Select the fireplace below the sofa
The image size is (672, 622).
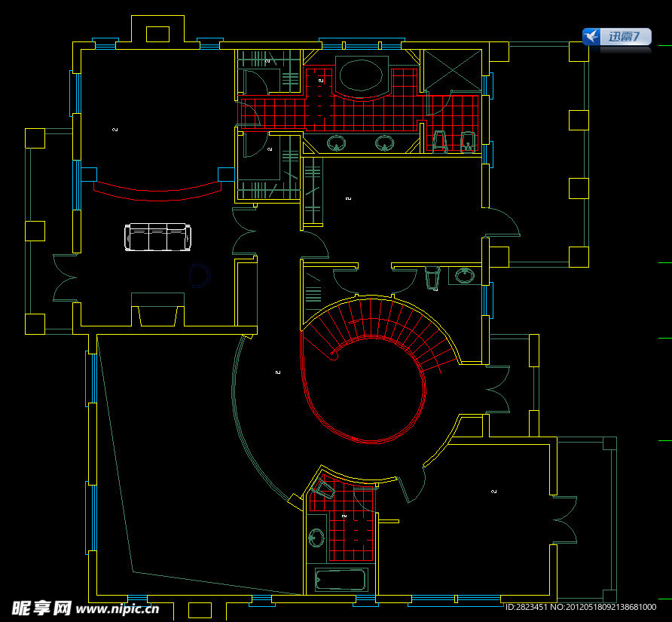(x=157, y=309)
